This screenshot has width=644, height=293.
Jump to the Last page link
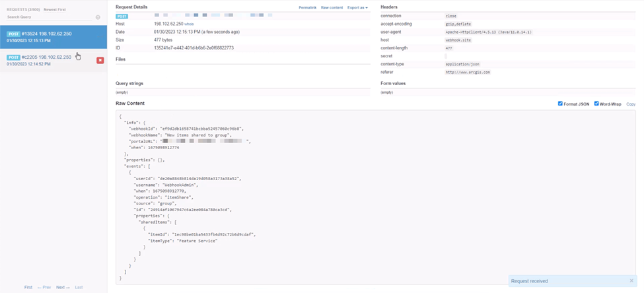pos(79,287)
